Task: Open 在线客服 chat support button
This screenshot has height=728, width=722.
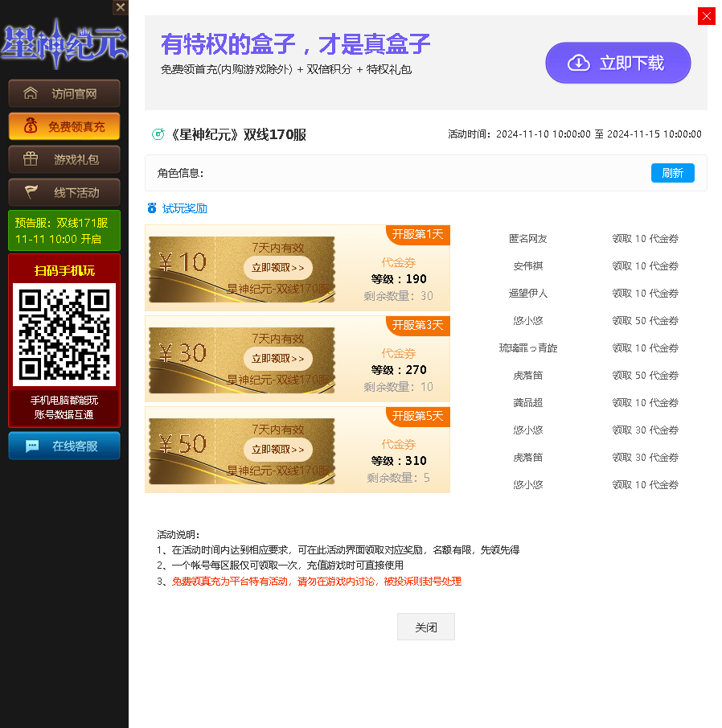Action: (x=64, y=446)
